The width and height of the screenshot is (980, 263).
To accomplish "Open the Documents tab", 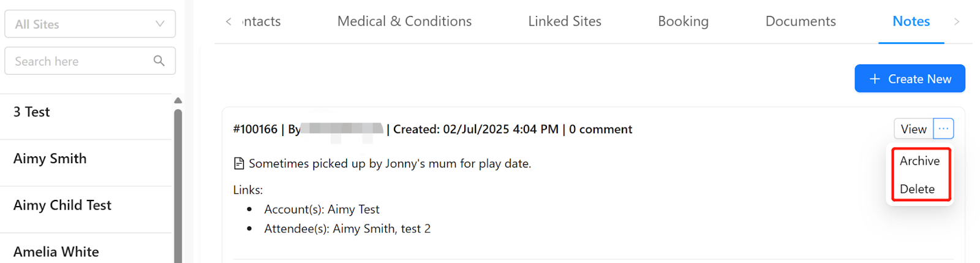I will click(801, 21).
